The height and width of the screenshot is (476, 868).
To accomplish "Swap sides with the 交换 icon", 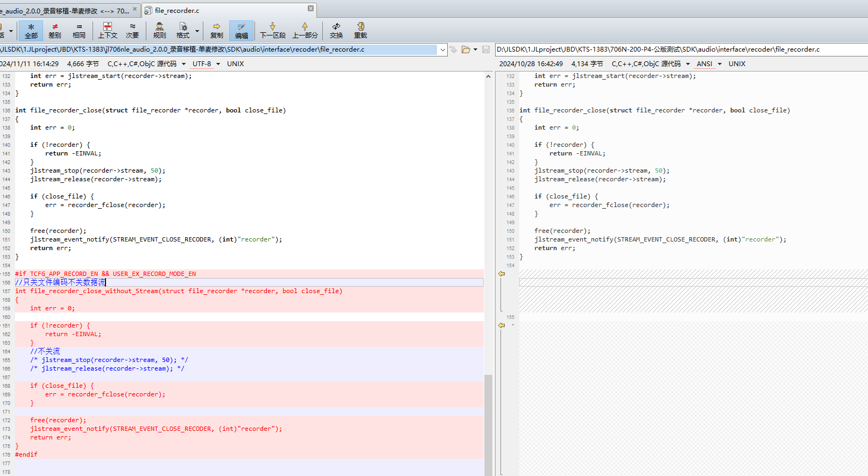I will (x=336, y=31).
